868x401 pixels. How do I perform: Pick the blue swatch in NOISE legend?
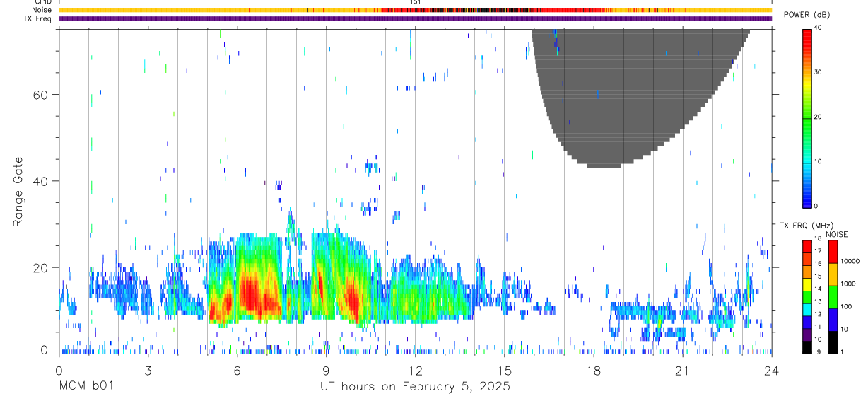(x=833, y=319)
